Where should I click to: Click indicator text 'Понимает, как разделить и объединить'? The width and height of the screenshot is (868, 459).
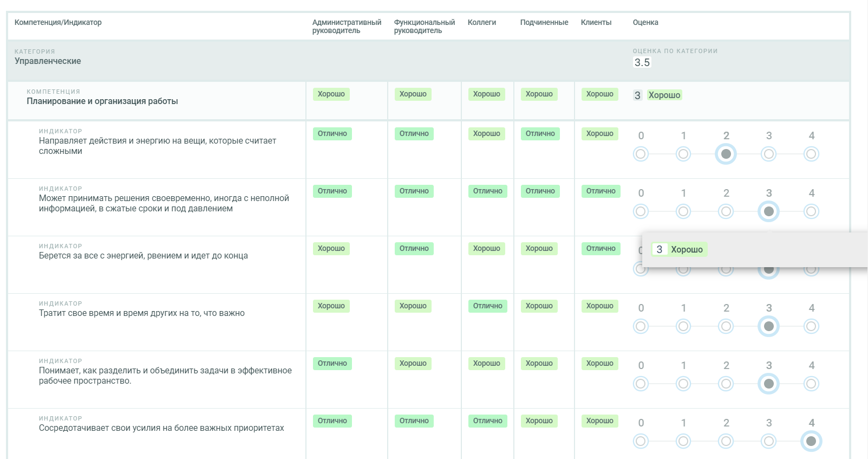click(x=165, y=376)
